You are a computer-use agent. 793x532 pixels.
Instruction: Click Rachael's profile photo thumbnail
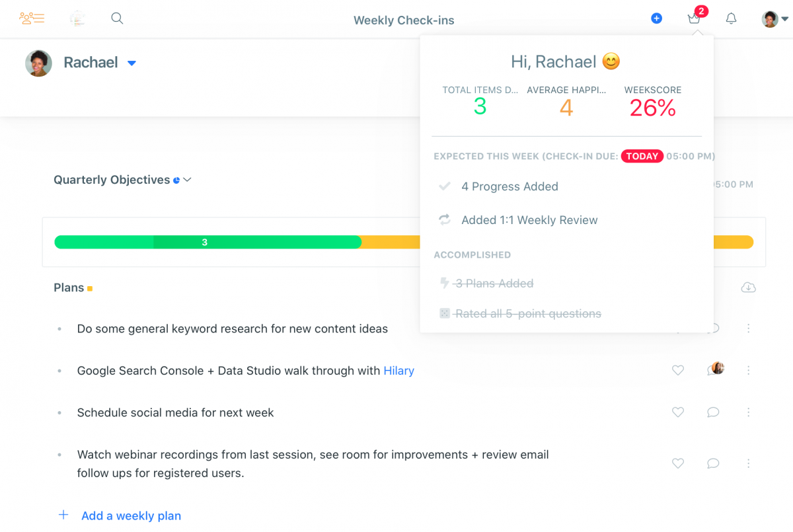pyautogui.click(x=38, y=62)
